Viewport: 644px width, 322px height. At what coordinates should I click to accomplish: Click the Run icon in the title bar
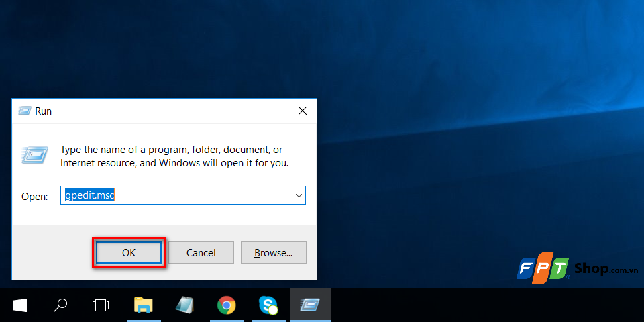coord(25,111)
